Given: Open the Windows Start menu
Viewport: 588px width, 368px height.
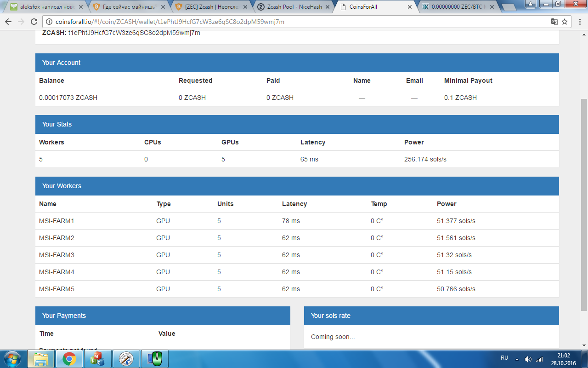Looking at the screenshot, I should (x=11, y=359).
